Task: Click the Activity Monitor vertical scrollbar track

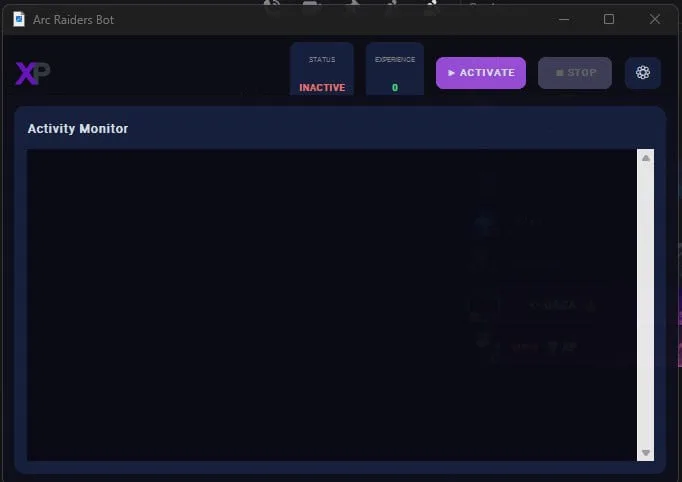Action: click(x=645, y=305)
